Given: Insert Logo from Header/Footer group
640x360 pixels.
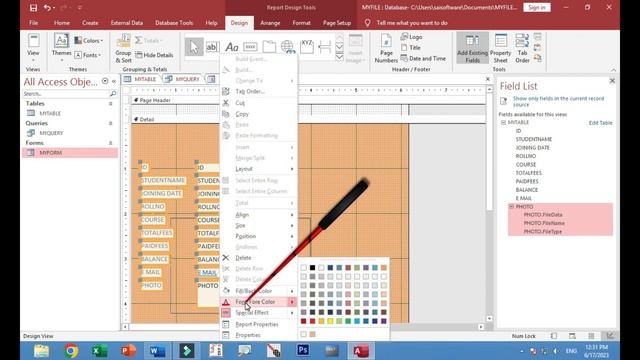Looking at the screenshot, I should (x=411, y=37).
